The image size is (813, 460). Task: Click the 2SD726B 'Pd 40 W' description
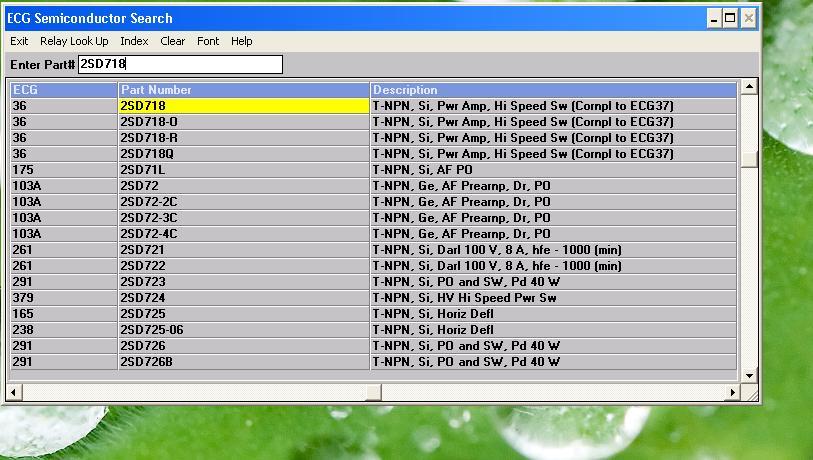coord(553,362)
